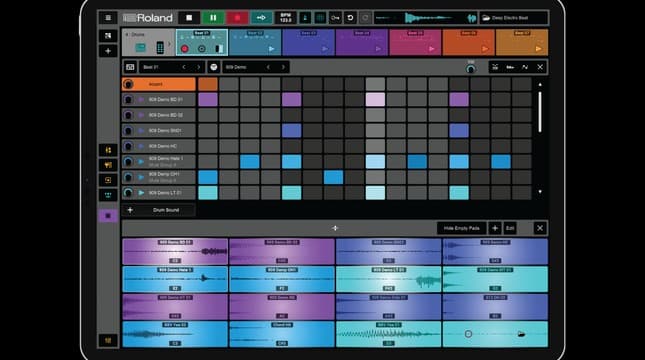Screen dimensions: 645x360
Task: Toggle the teal loop arrow button
Action: [x=261, y=18]
